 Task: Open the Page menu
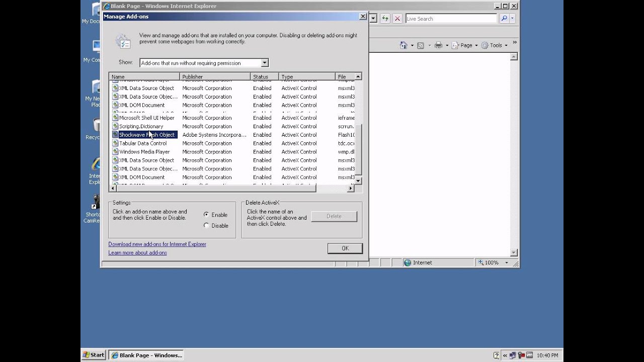(464, 45)
